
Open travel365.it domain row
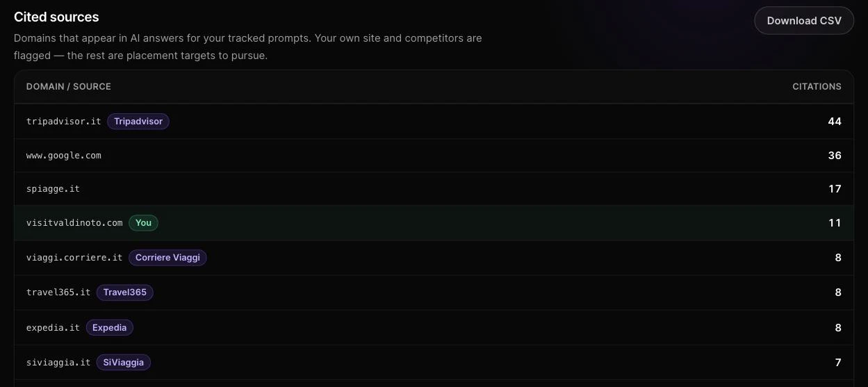tap(434, 293)
